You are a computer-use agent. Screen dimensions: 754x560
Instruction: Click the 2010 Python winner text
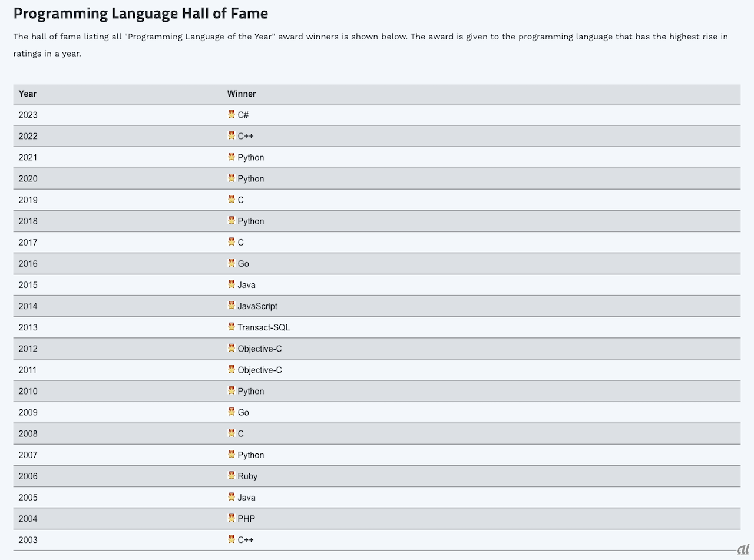pos(251,391)
